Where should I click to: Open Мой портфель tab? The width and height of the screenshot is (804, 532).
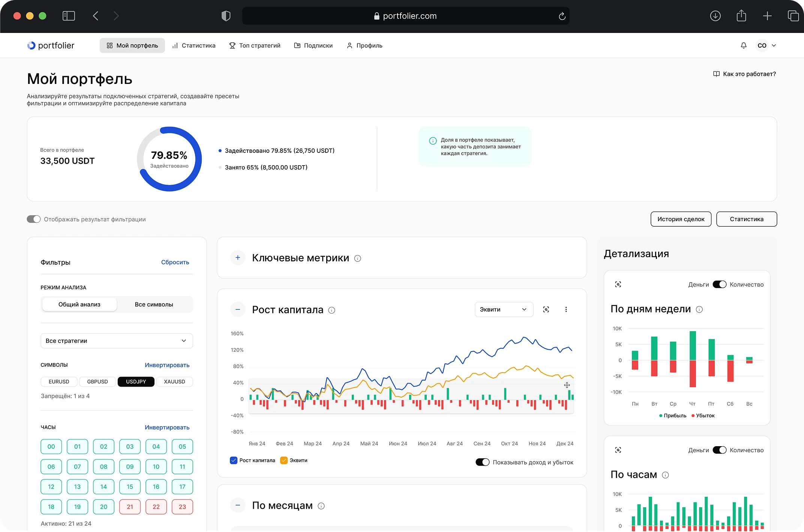(132, 45)
